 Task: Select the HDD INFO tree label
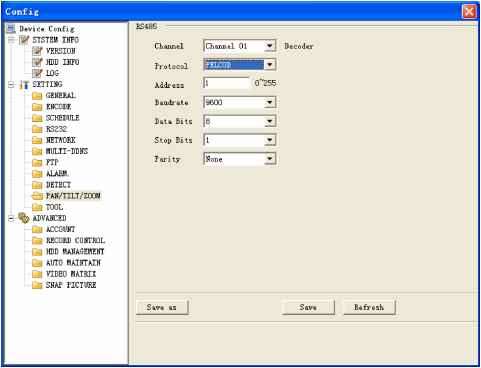tap(62, 62)
